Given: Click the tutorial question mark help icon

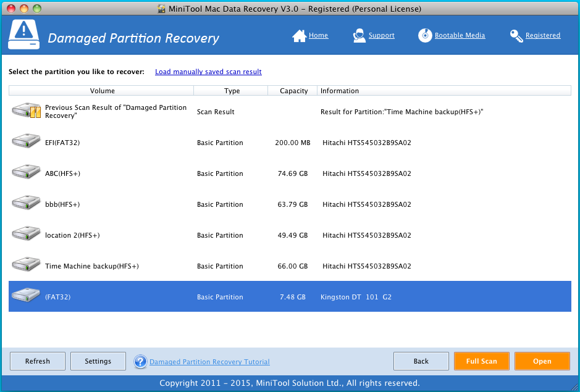Looking at the screenshot, I should [x=141, y=361].
